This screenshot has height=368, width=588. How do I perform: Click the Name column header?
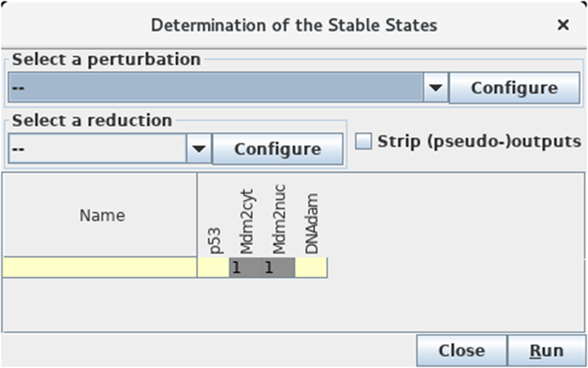coord(102,215)
